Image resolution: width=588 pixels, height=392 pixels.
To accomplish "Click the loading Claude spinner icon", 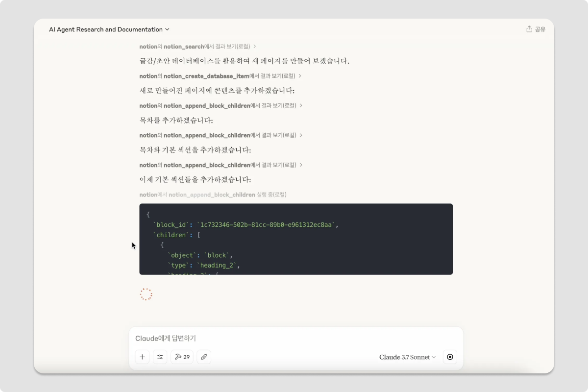I will click(x=146, y=294).
